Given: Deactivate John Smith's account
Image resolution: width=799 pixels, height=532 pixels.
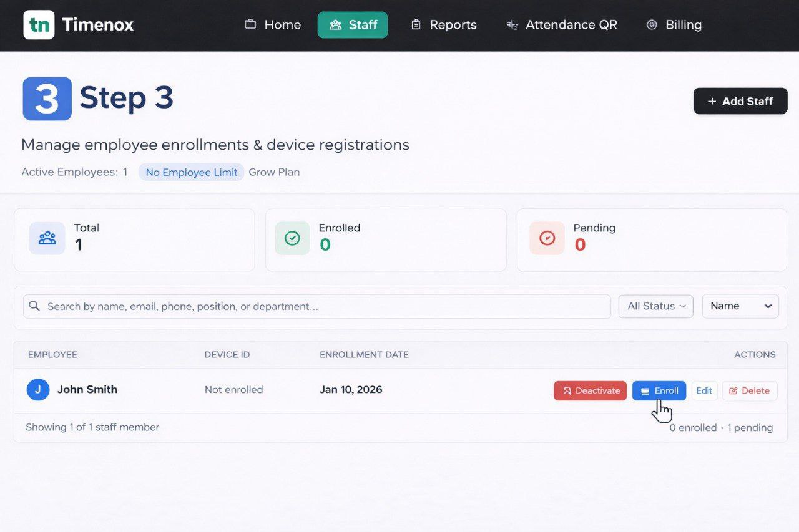Looking at the screenshot, I should [x=590, y=390].
